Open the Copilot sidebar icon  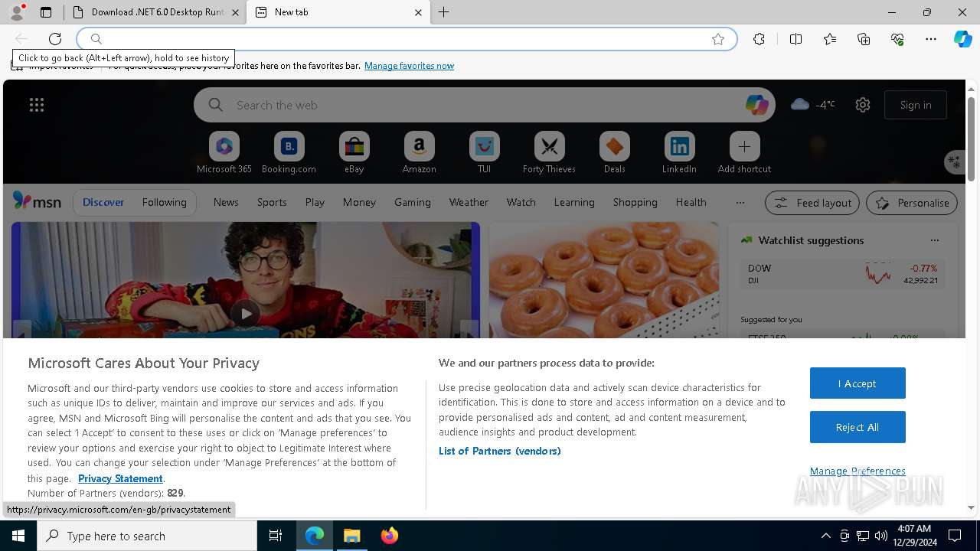(x=962, y=39)
